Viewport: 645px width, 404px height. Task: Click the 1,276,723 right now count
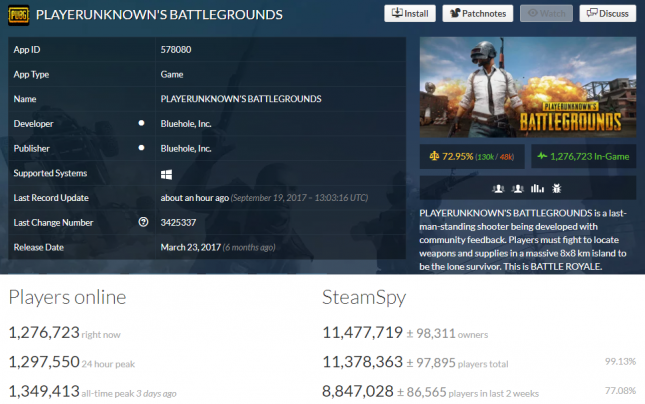pos(44,332)
